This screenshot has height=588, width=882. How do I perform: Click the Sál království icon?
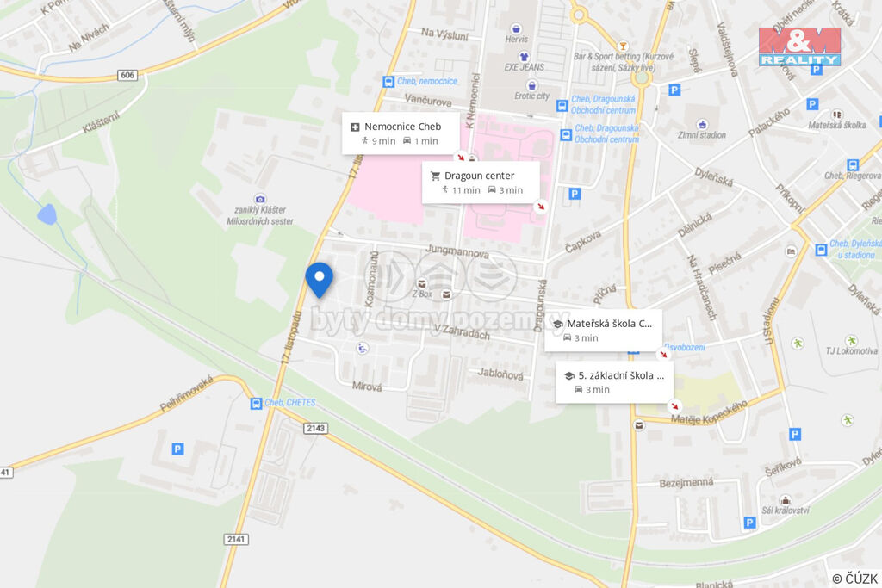786,499
